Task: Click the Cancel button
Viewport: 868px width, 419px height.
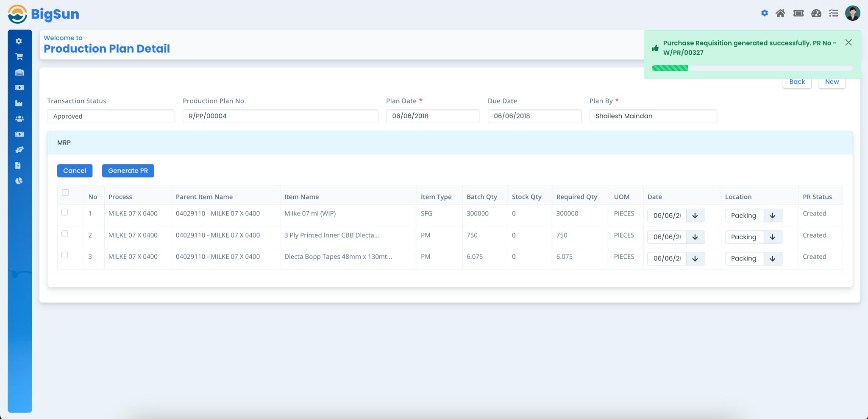Action: coord(75,170)
